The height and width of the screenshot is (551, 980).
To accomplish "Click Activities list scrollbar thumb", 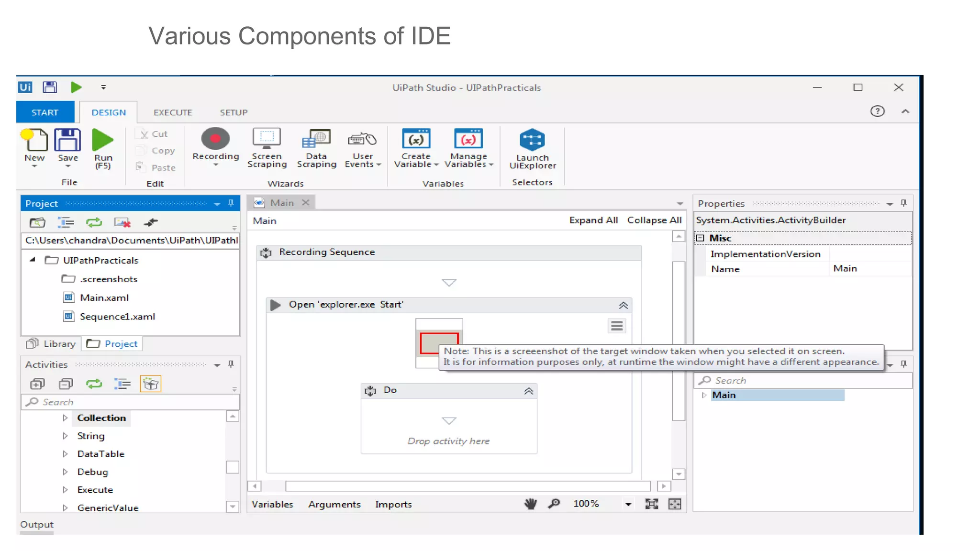I will pos(232,467).
